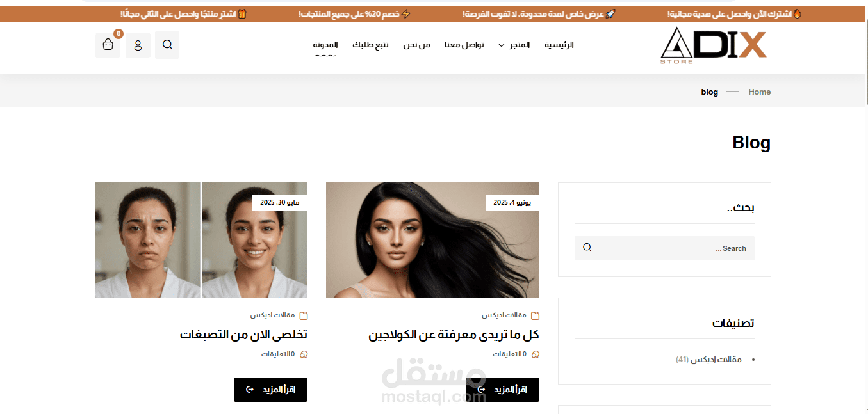
Task: Click banner text عرض خاص لمدة محدودة
Action: click(539, 13)
